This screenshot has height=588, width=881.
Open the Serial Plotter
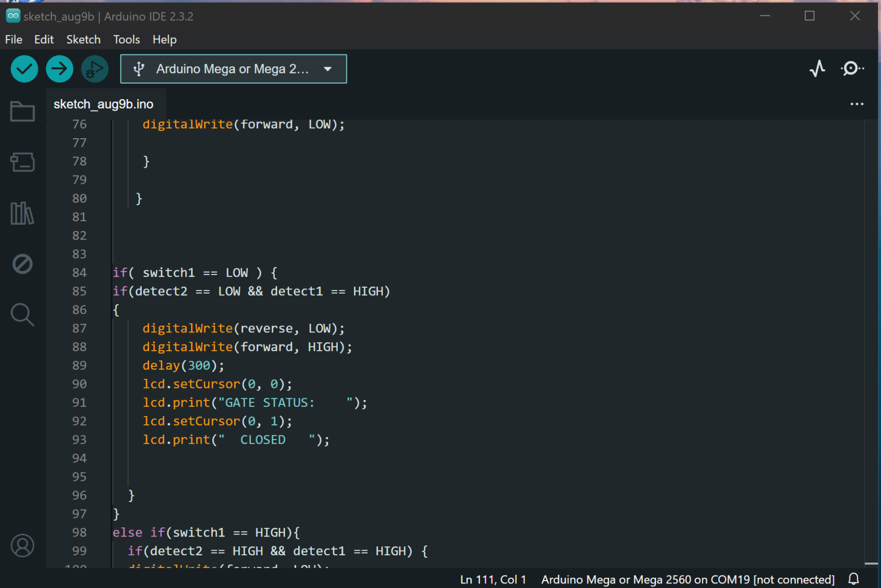coord(817,69)
